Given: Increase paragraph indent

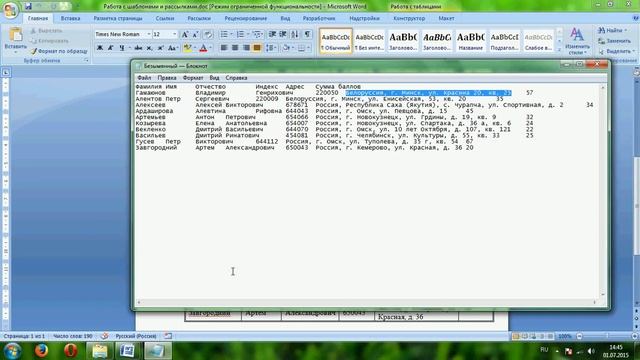Looking at the screenshot, I should (x=282, y=34).
